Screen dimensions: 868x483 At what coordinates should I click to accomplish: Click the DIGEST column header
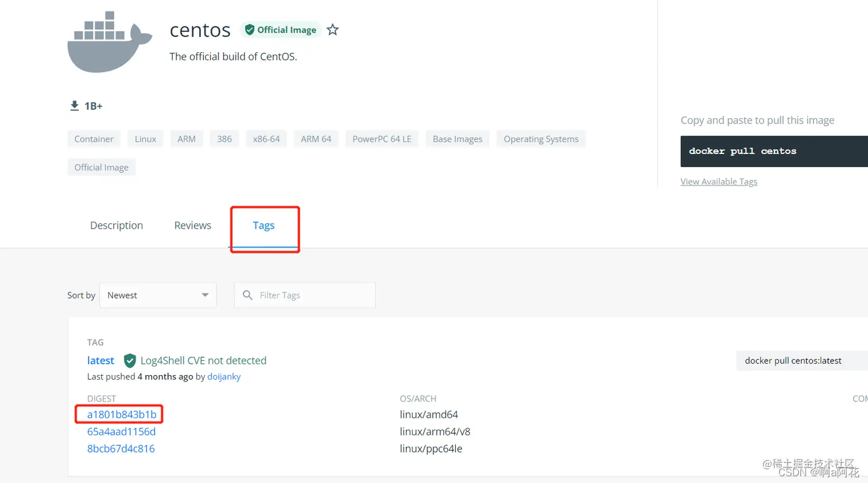coord(102,399)
